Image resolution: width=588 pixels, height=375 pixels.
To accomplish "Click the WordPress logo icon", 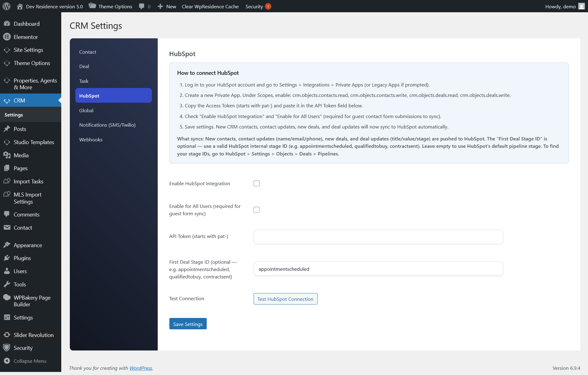I will [x=7, y=6].
